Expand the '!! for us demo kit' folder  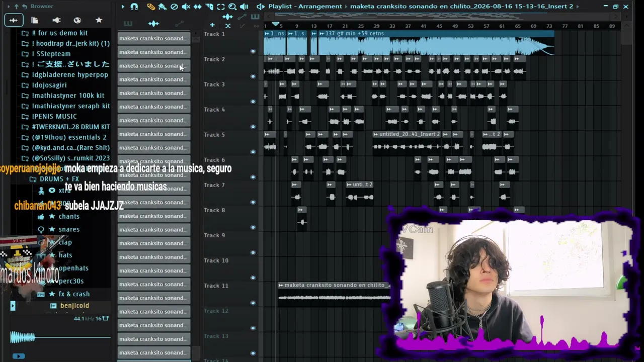(x=60, y=33)
